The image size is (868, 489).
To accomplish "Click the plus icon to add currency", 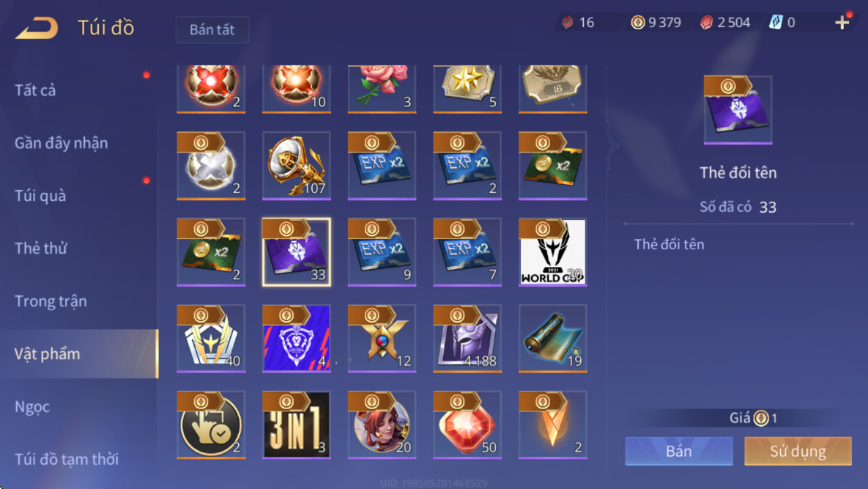I will pyautogui.click(x=842, y=23).
